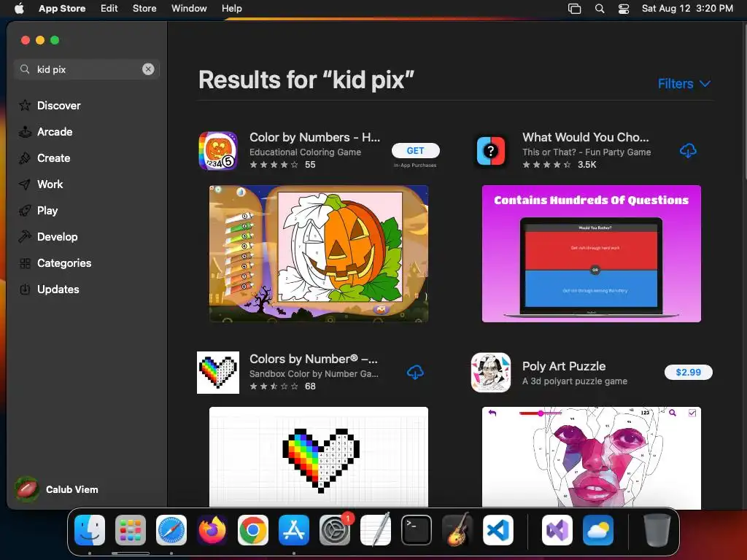View Contains Hundreds Of Questions screenshot
The height and width of the screenshot is (560, 747).
[x=591, y=254]
